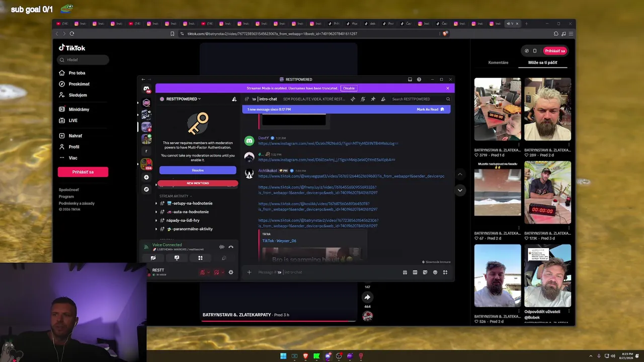The height and width of the screenshot is (362, 644).
Task: Expand threads arrow for auta-na-hodnotenie channel
Action: (x=156, y=212)
